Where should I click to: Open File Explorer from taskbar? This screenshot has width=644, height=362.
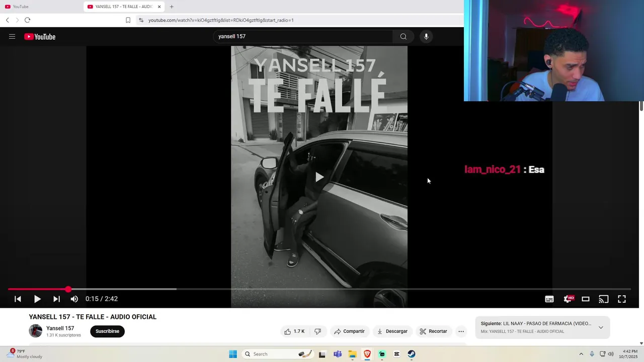352,354
